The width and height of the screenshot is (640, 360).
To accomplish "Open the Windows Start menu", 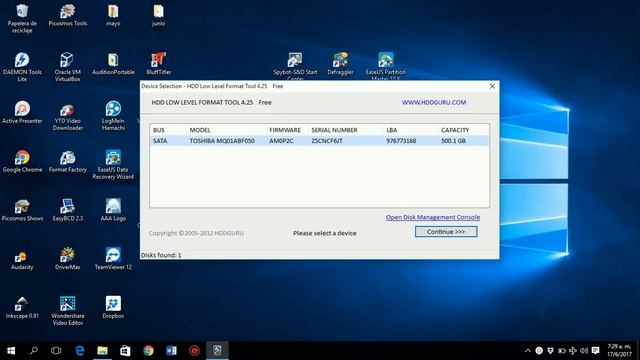I will click(x=11, y=351).
